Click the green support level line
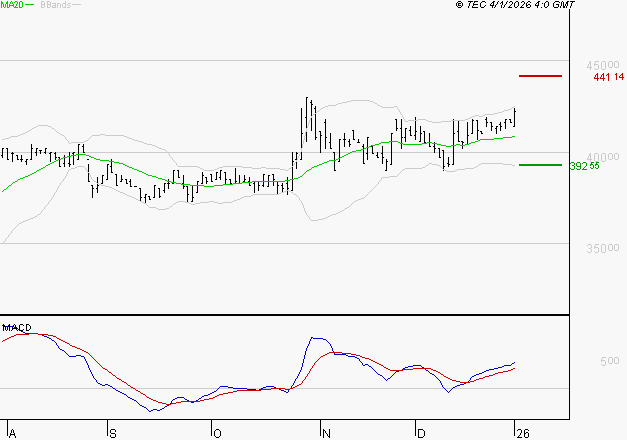This screenshot has width=627, height=440. pyautogui.click(x=540, y=165)
